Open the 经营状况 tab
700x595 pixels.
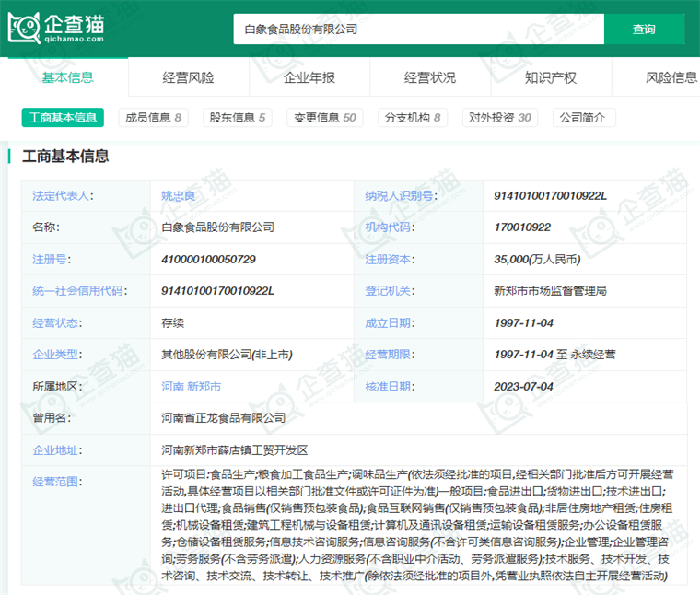point(430,77)
